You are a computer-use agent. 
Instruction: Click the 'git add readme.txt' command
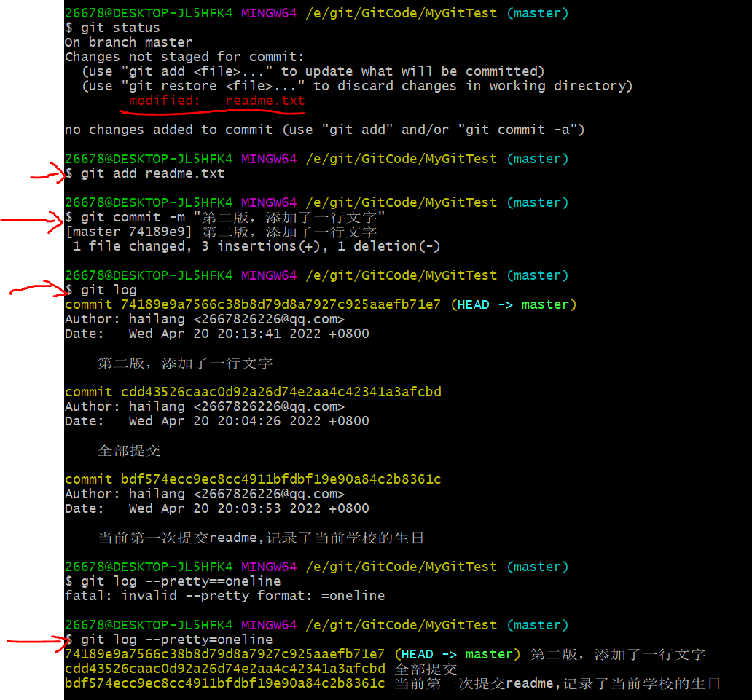pos(145,173)
